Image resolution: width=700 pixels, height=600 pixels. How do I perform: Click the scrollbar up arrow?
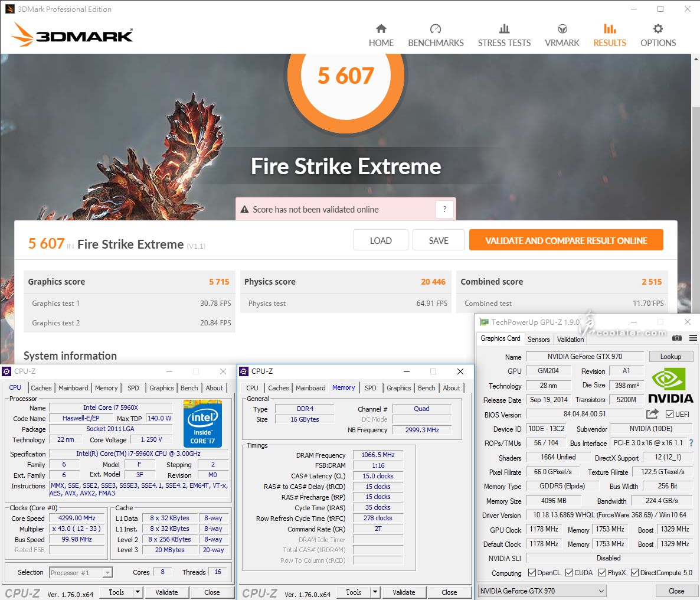tap(696, 58)
